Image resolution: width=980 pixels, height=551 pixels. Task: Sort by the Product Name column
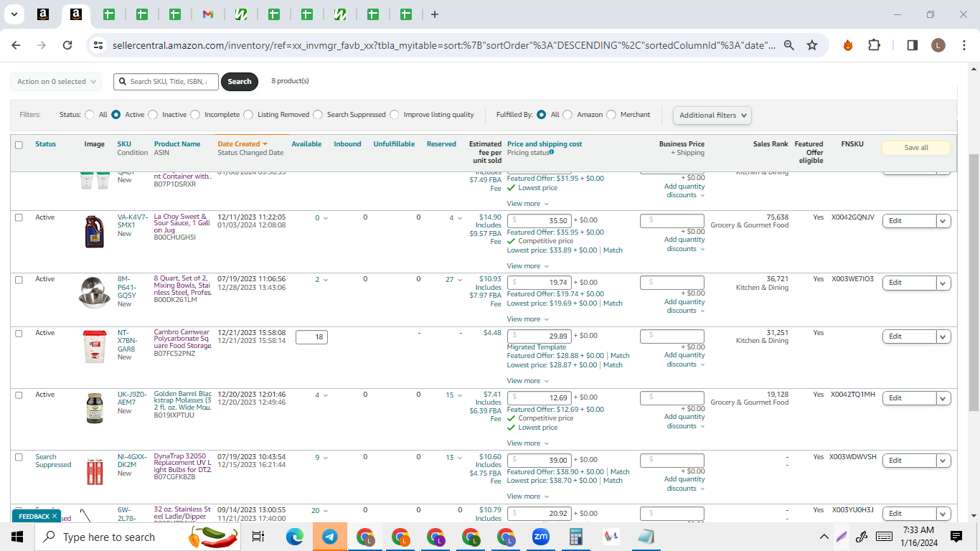click(x=177, y=144)
